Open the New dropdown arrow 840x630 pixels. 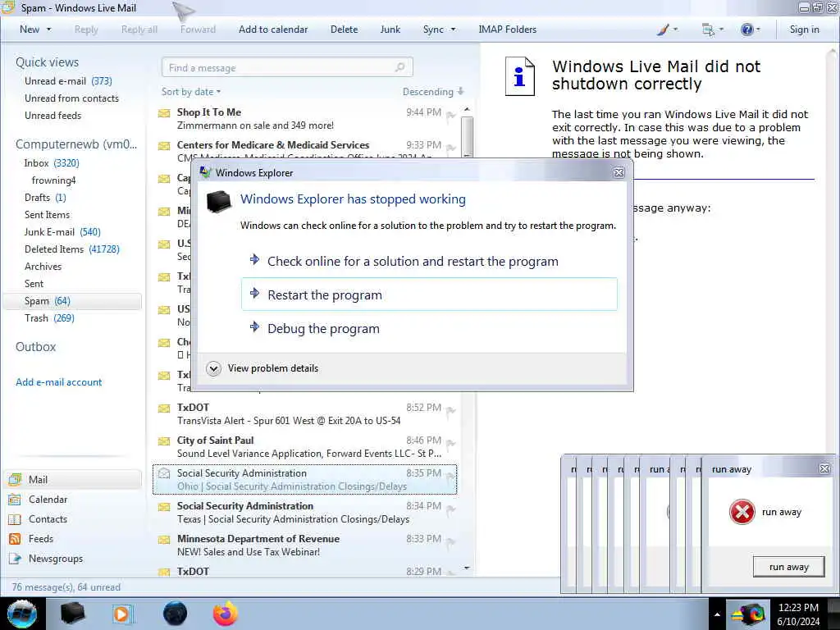point(49,30)
